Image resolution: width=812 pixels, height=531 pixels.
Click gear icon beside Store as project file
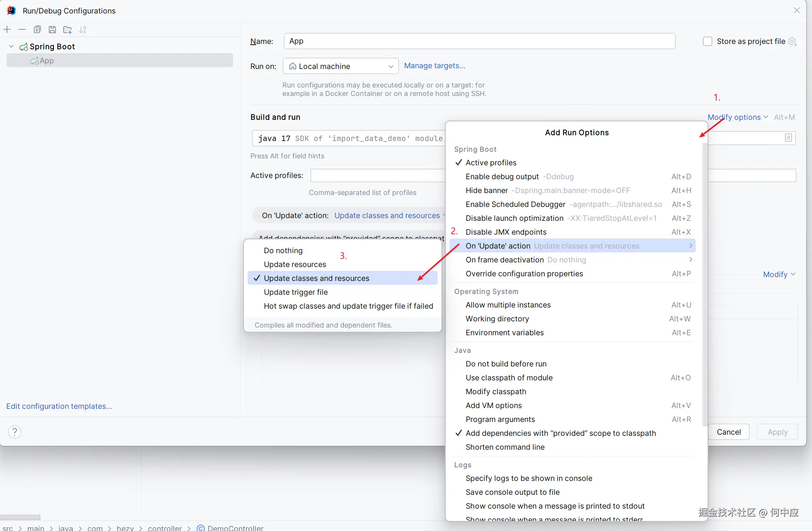pyautogui.click(x=792, y=41)
